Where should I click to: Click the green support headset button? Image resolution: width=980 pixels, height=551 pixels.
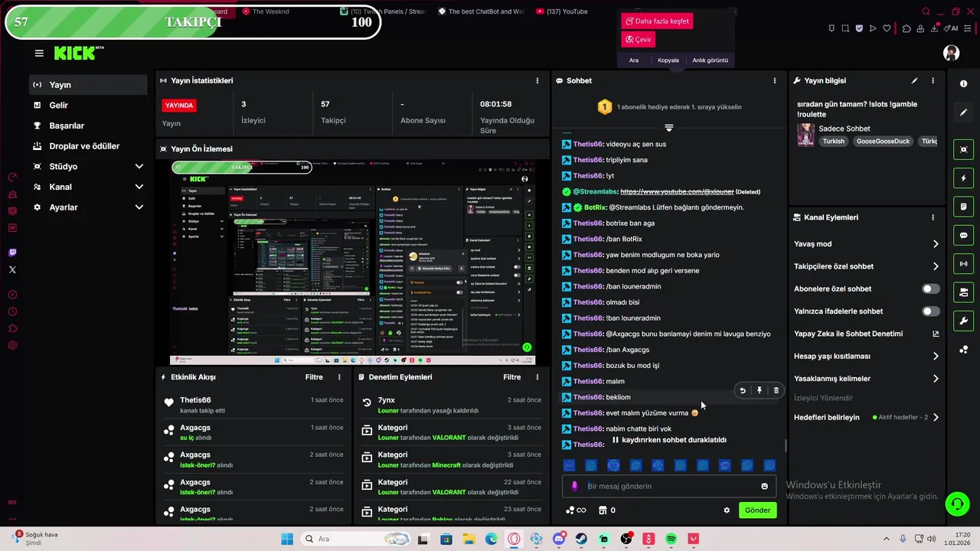point(957,504)
